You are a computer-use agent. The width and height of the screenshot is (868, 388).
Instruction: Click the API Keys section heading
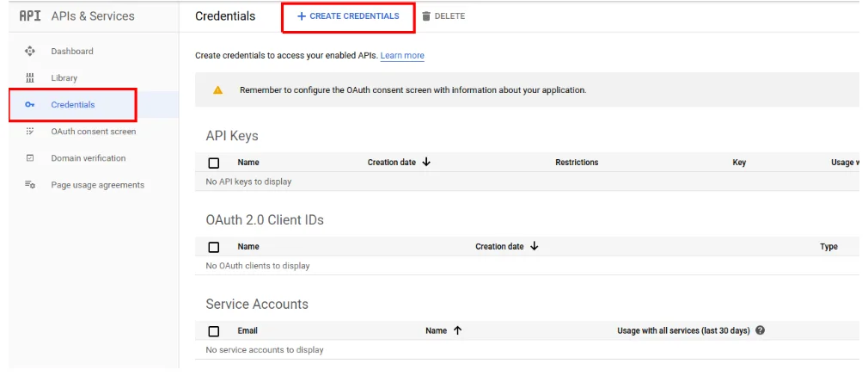pyautogui.click(x=232, y=136)
